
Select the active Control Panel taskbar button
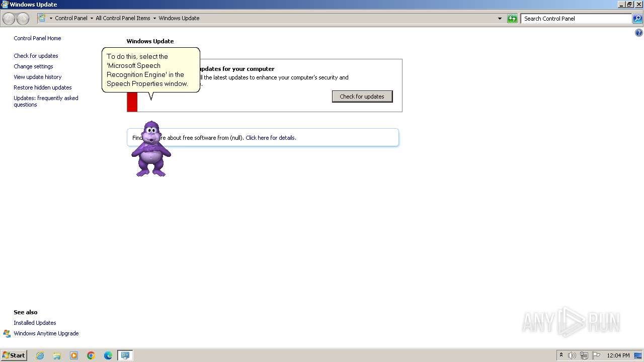[x=125, y=355]
